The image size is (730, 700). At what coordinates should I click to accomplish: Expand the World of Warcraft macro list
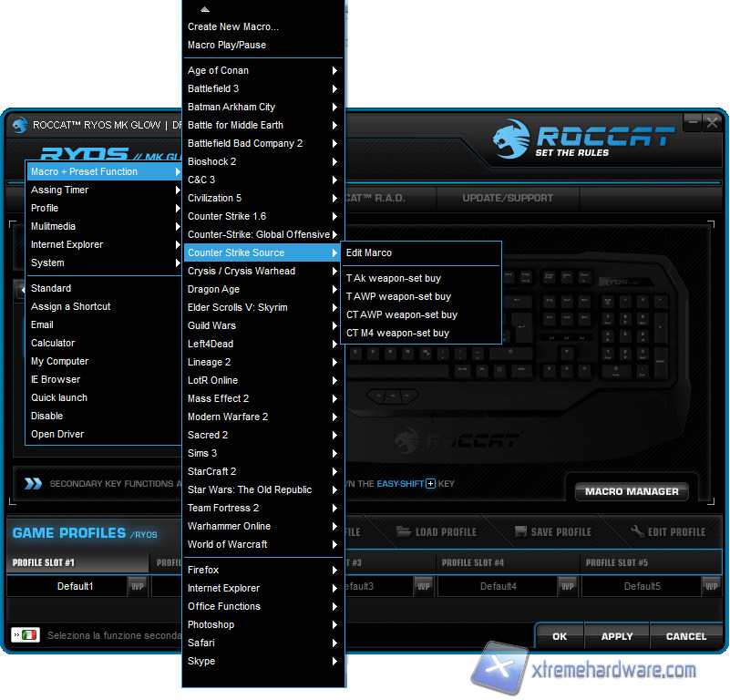tap(262, 544)
